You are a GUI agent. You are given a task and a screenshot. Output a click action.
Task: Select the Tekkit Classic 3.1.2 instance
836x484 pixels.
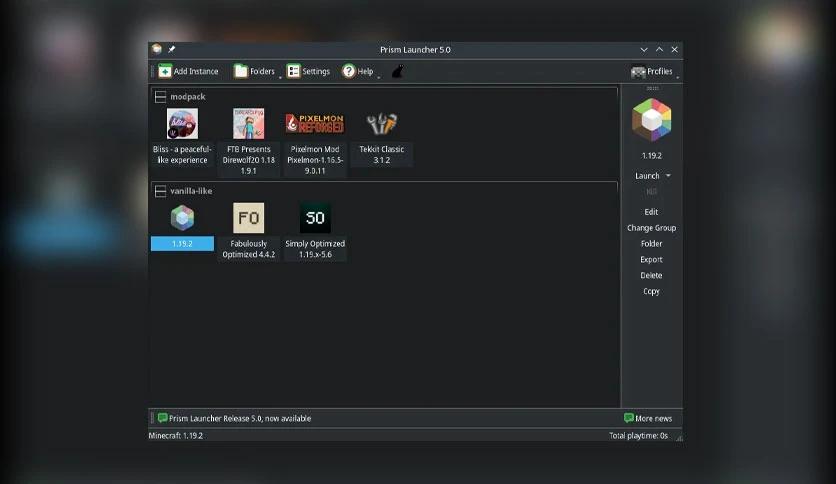click(381, 138)
